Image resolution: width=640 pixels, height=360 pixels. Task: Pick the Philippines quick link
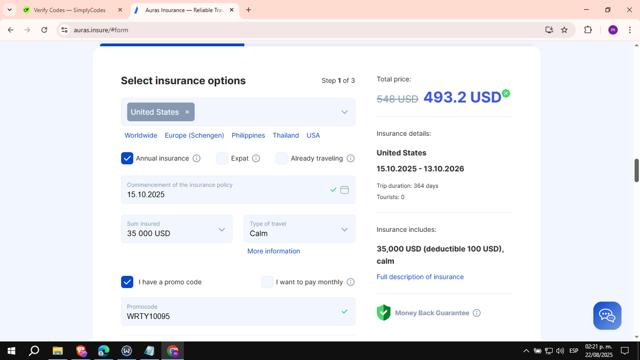click(x=248, y=136)
